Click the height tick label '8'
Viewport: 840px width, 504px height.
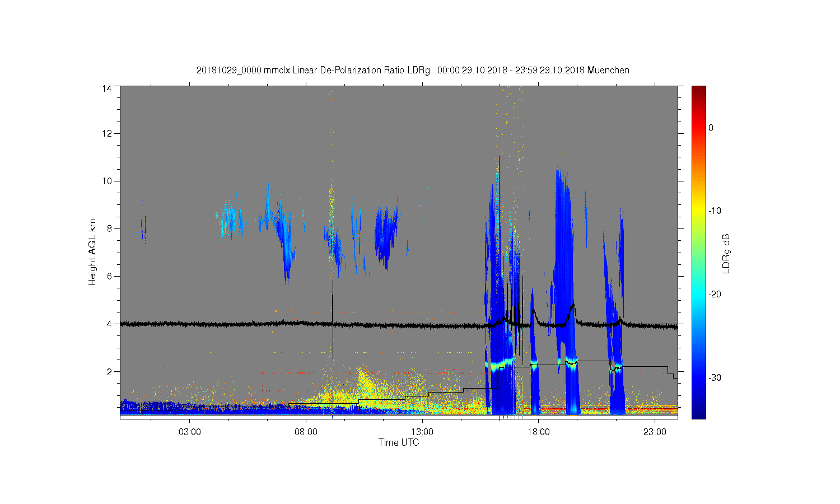click(110, 228)
